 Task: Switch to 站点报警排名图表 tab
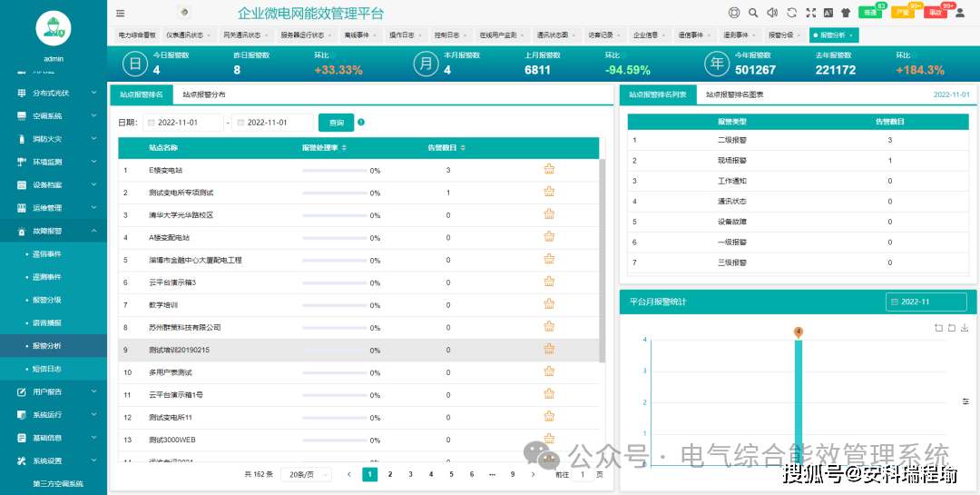(x=734, y=94)
